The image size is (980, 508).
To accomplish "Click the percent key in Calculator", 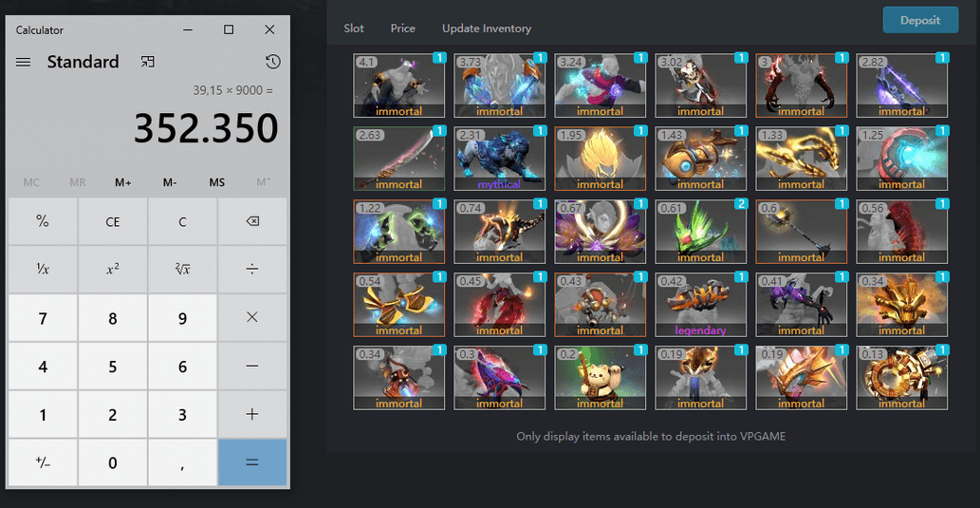I will click(43, 221).
